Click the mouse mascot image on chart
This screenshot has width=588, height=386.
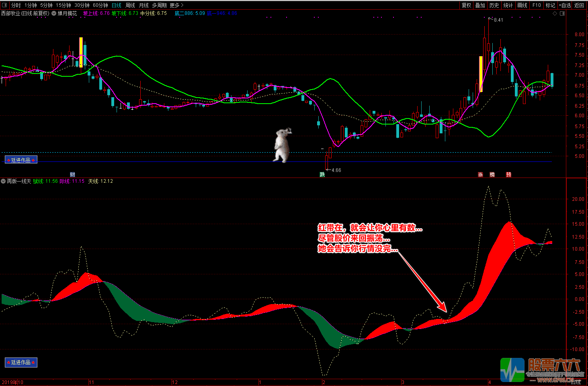pyautogui.click(x=283, y=145)
